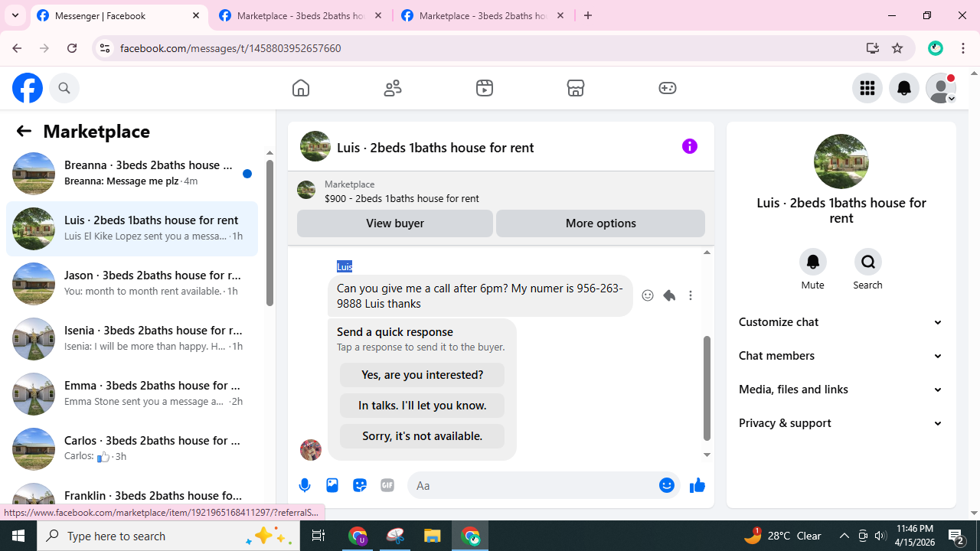The width and height of the screenshot is (980, 551).
Task: Open Carlos's conversation
Action: pyautogui.click(x=132, y=448)
